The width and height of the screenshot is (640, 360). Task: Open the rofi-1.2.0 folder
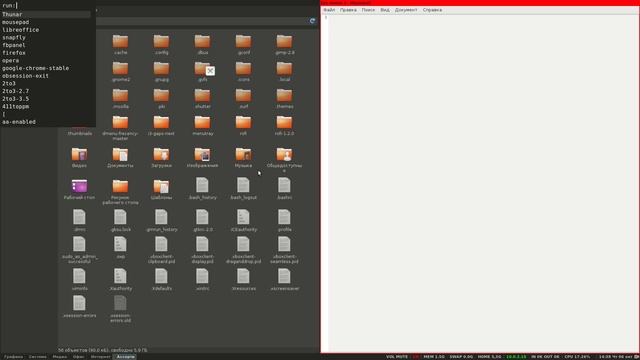(x=284, y=125)
